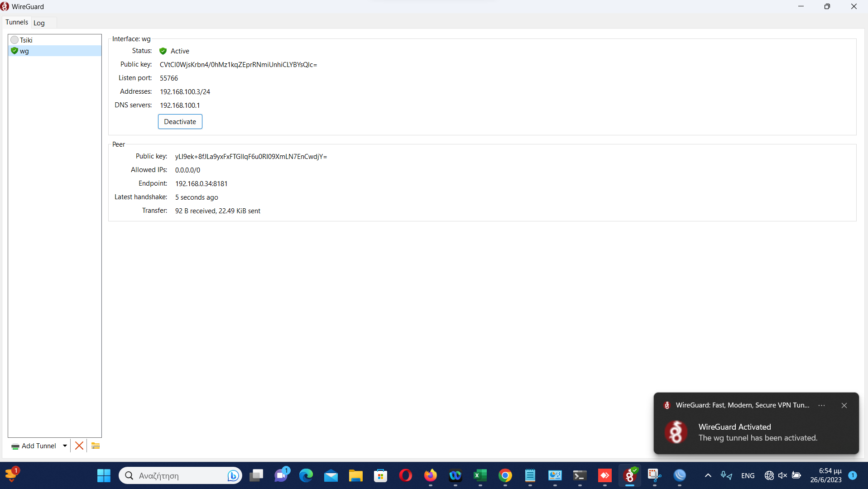Expand hidden icons in the system tray
Screen dimensions: 868x489
(708, 475)
